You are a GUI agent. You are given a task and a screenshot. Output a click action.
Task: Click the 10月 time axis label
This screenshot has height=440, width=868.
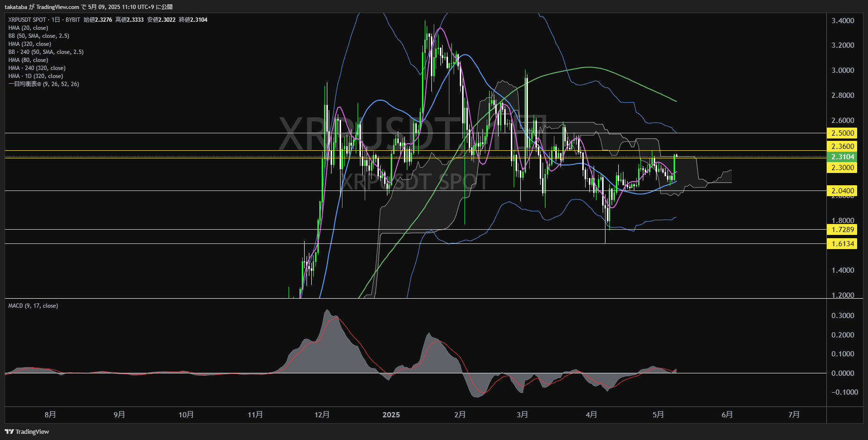click(x=186, y=414)
